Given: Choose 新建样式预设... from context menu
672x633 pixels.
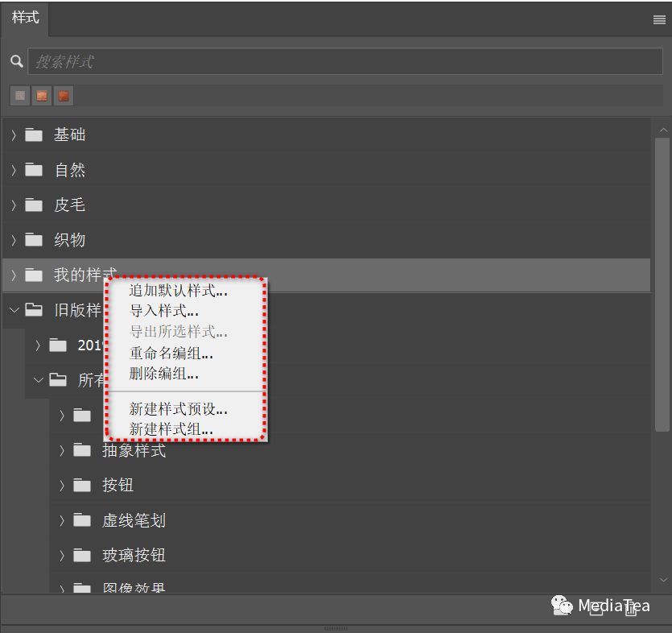Looking at the screenshot, I should [x=179, y=408].
